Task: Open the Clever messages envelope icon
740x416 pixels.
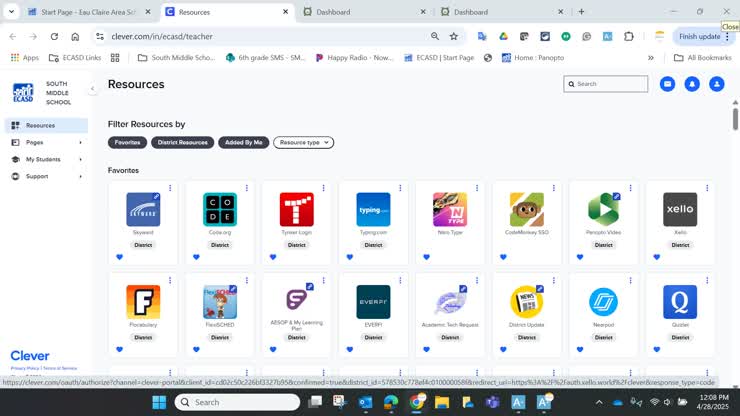Action: 667,84
